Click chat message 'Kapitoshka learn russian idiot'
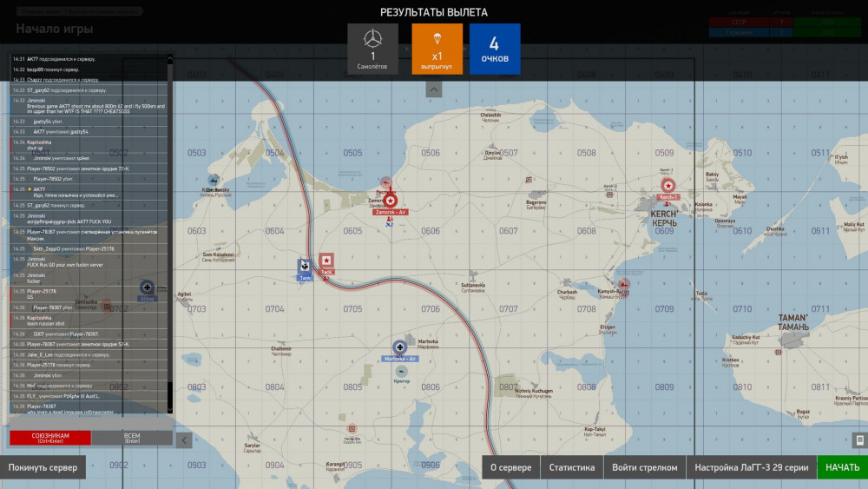 (89, 320)
